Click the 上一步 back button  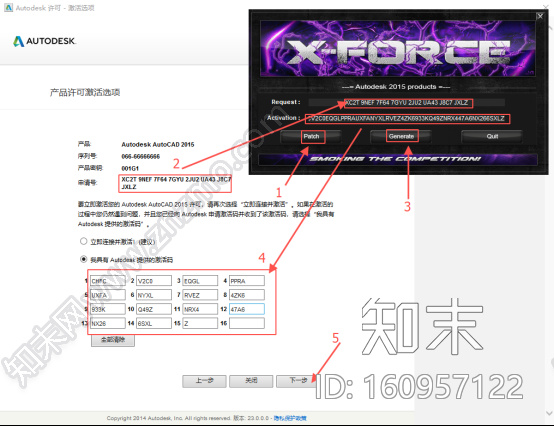click(x=204, y=381)
